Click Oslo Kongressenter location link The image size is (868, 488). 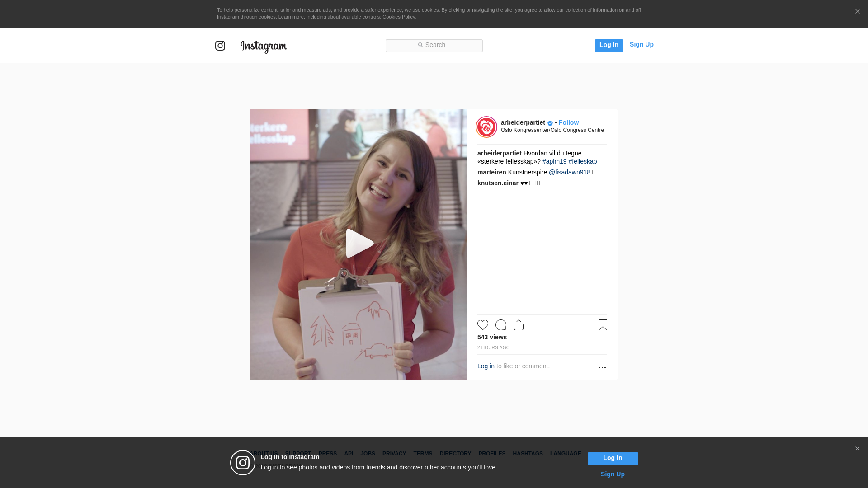pos(552,130)
